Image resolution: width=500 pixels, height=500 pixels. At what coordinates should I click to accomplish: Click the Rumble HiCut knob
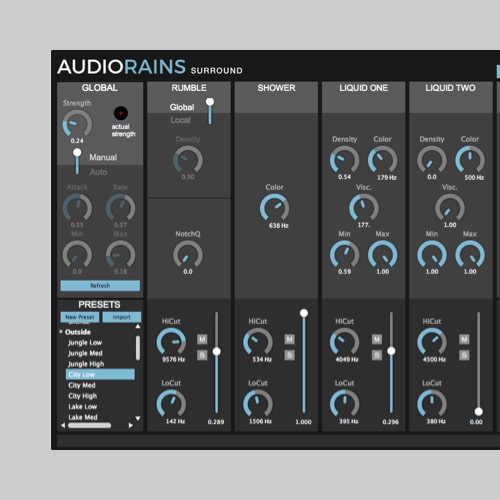[x=171, y=342]
